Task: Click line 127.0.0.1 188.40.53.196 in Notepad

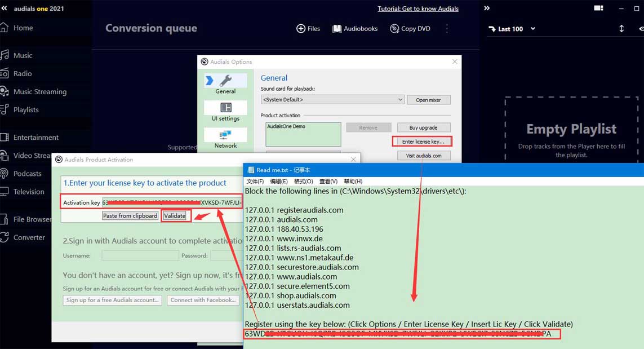Action: coord(284,229)
